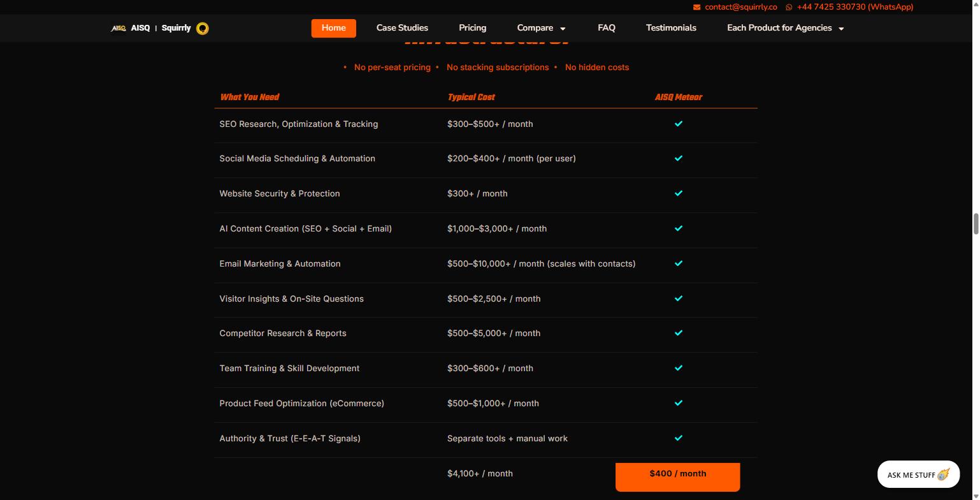980x500 pixels.
Task: Expand Each Product for Agencies dropdown arrow
Action: click(841, 29)
